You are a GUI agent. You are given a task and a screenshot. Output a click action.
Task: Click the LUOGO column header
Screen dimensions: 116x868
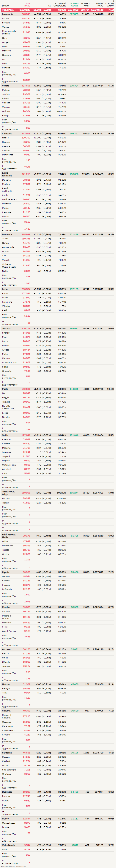tap(5, 6)
